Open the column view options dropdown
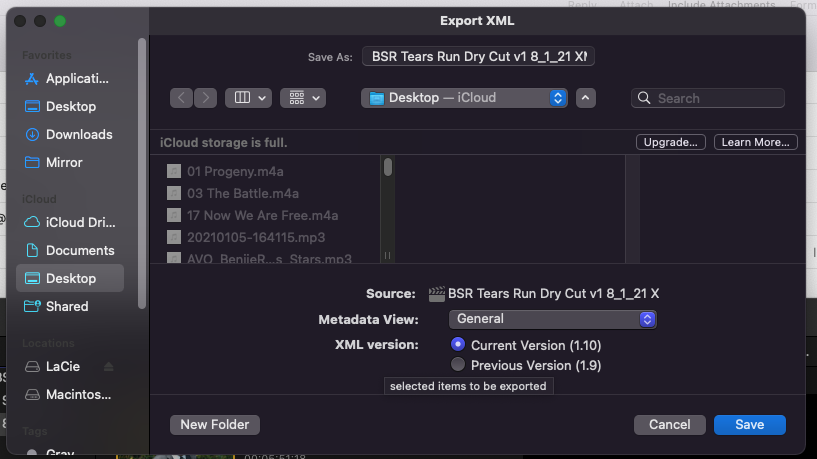 [x=249, y=98]
